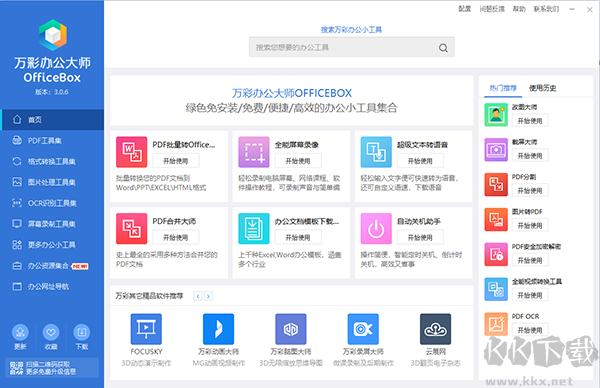The width and height of the screenshot is (600, 388).
Task: Click 开始使用 under PDF安全加密解密
Action: coord(530,261)
